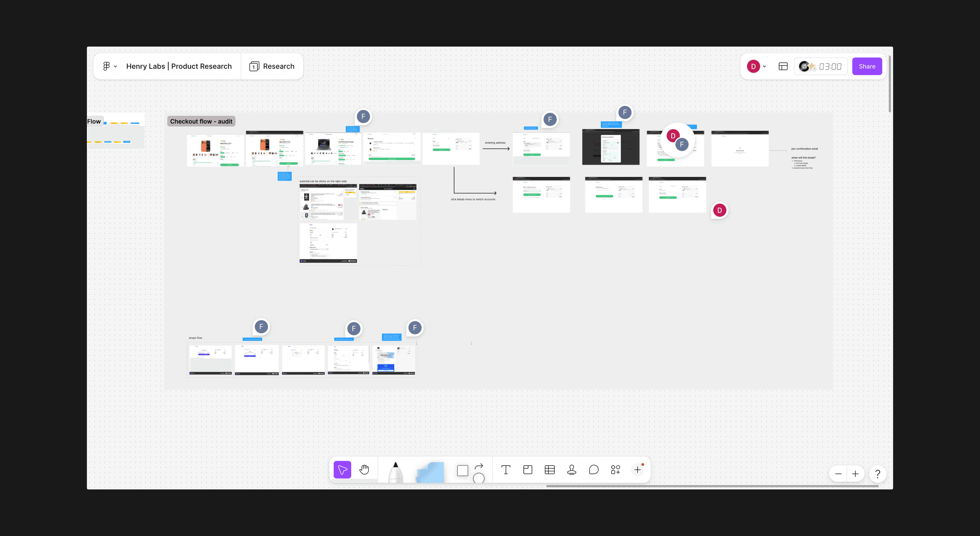Open widgets and plugins icon
This screenshot has height=536, width=980.
[616, 470]
